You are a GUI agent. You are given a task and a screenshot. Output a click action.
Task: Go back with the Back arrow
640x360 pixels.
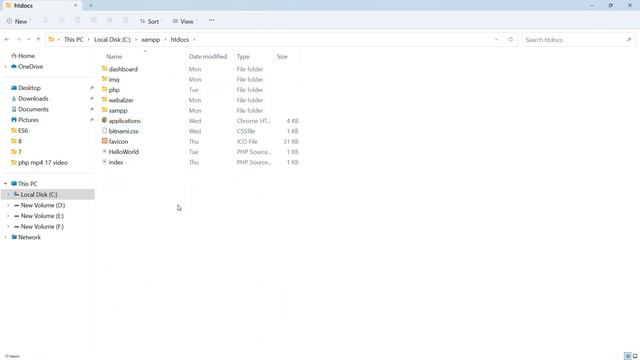point(7,40)
